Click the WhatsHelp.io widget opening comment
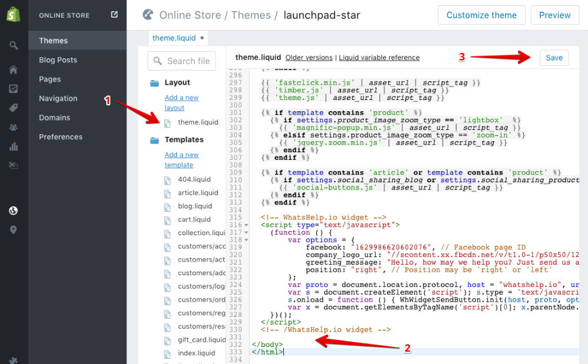This screenshot has width=588, height=364. [x=323, y=218]
